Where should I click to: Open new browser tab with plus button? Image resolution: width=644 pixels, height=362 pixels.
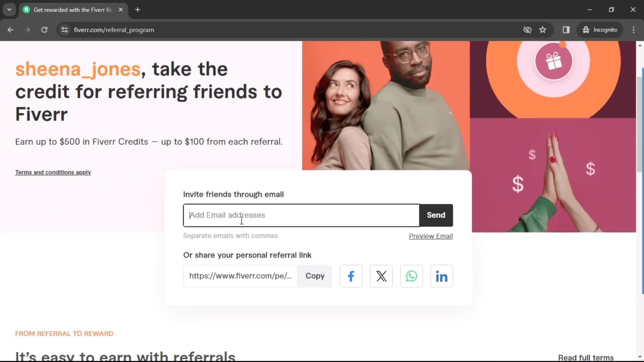(138, 10)
